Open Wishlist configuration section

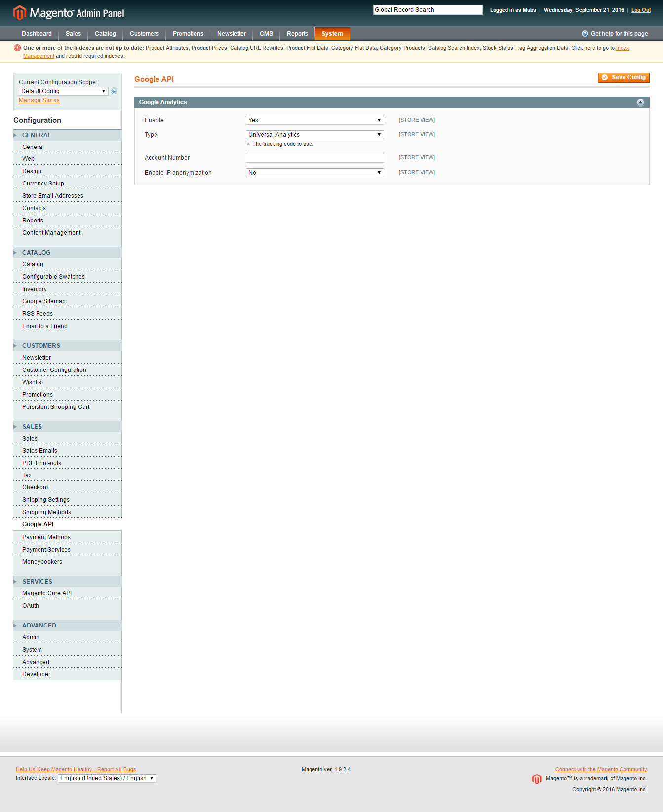coord(67,382)
